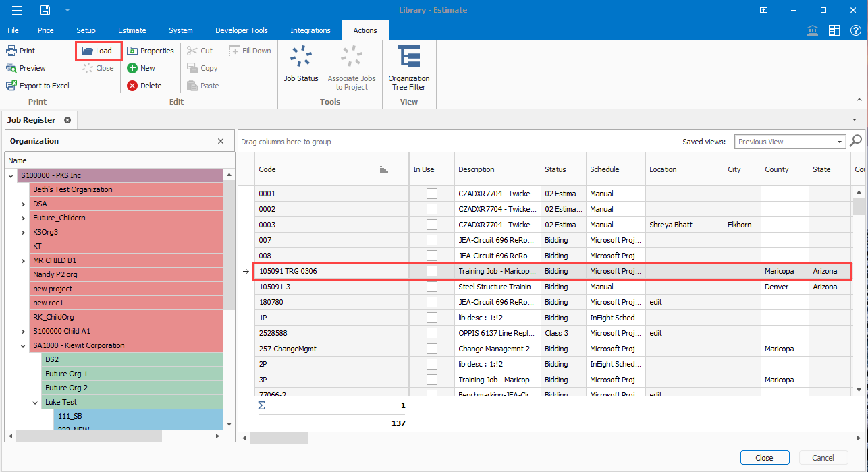This screenshot has height=472, width=868.
Task: Click the Print Preview icon
Action: pos(12,68)
